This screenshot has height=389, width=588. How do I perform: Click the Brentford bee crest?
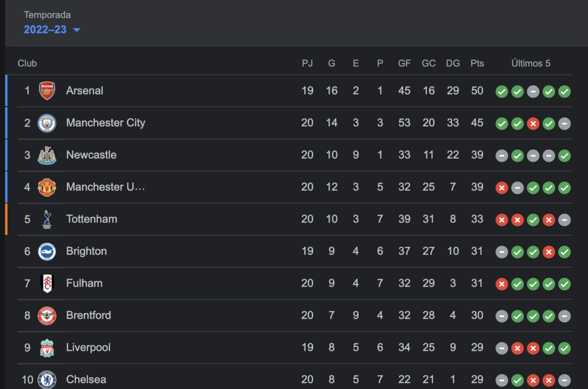click(47, 316)
